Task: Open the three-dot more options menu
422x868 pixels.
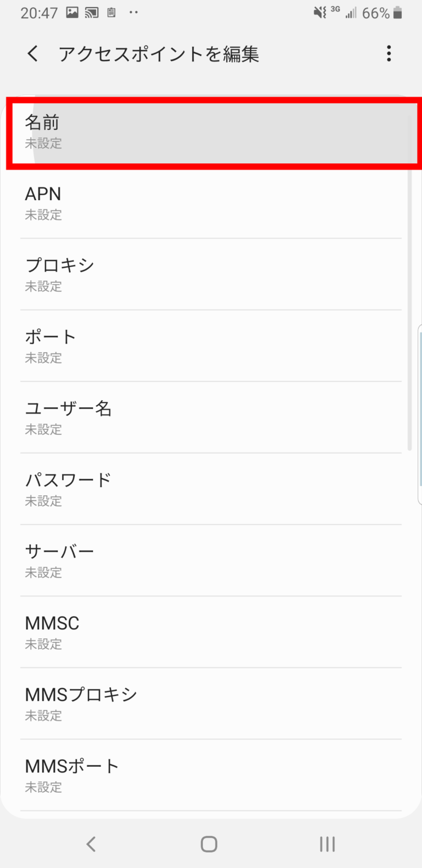Action: coord(388,54)
